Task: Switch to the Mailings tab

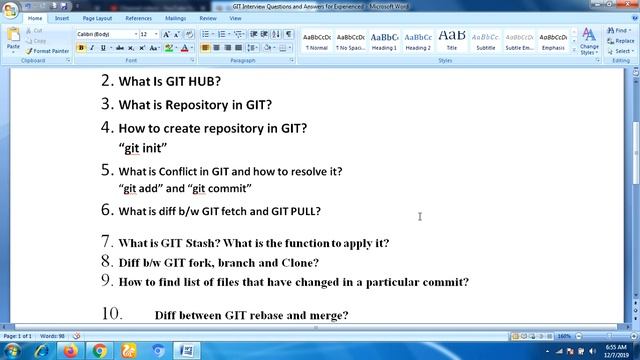Action: coord(176,18)
